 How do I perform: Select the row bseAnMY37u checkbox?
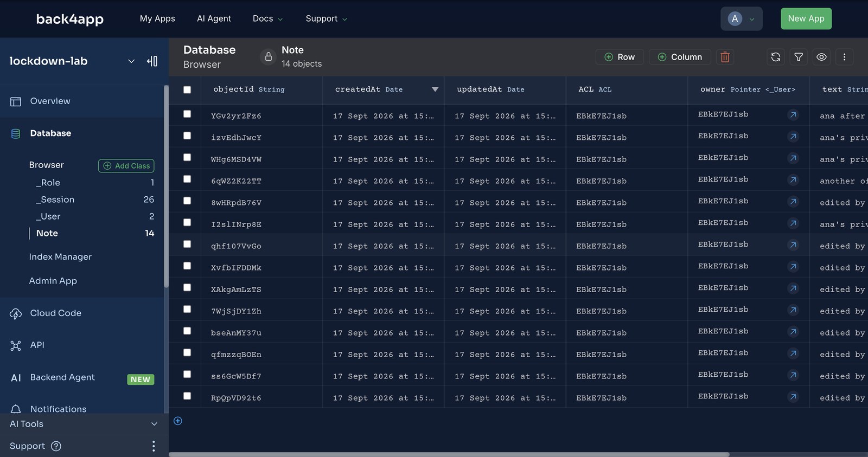click(x=187, y=331)
